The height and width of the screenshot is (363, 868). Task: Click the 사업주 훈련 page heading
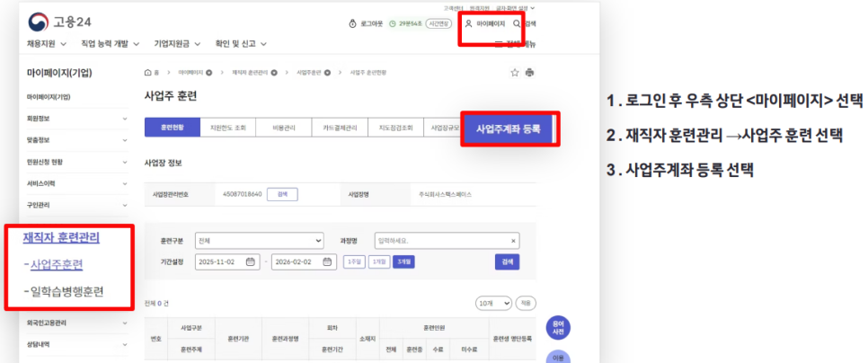pos(170,96)
